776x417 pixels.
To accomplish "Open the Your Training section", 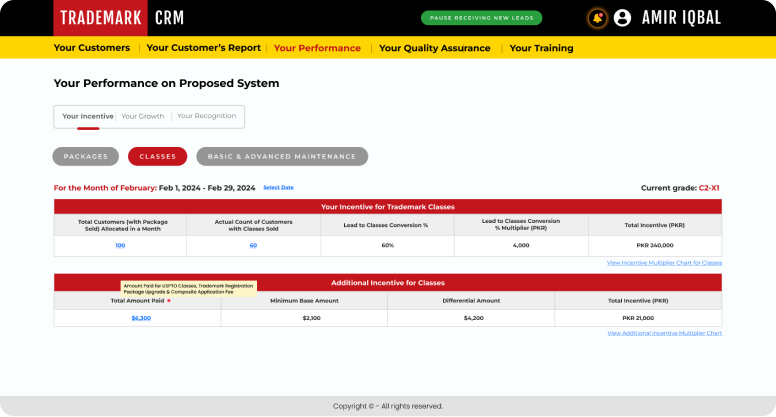I will pos(541,48).
